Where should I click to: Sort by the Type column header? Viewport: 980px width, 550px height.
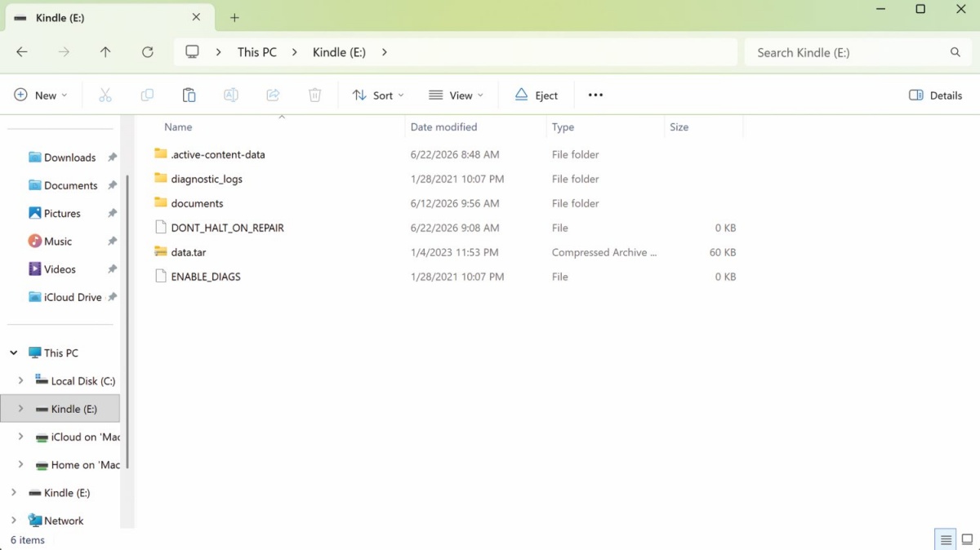coord(563,127)
